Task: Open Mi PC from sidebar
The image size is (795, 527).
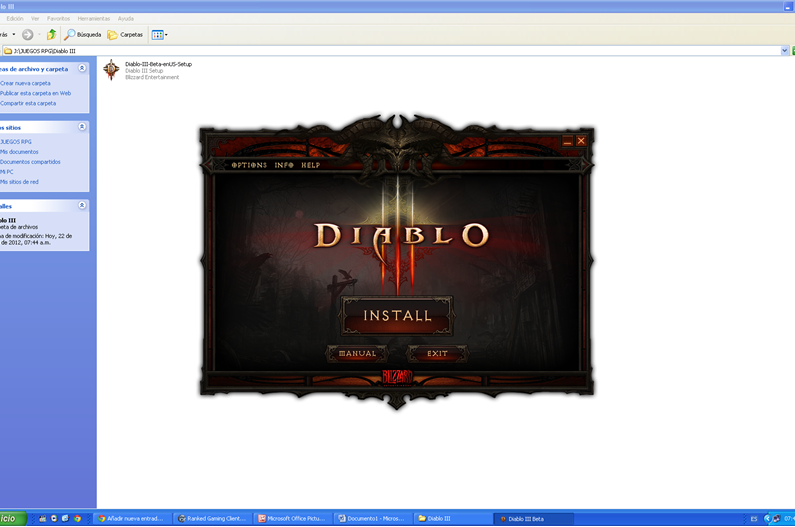Action: 7,172
